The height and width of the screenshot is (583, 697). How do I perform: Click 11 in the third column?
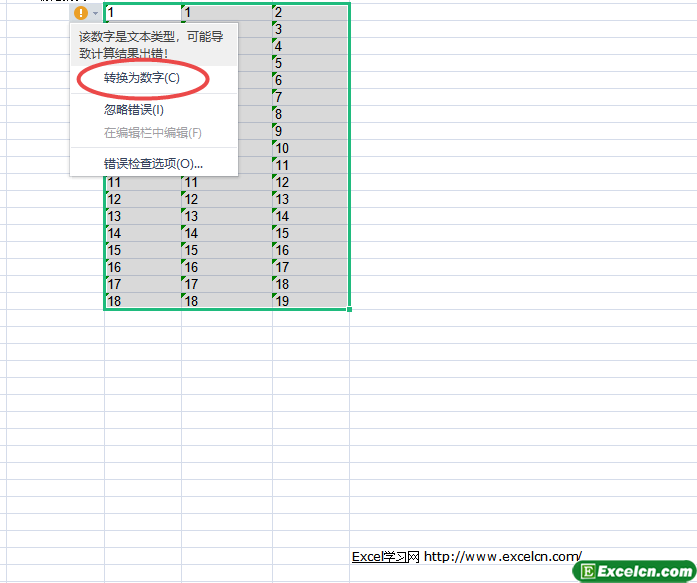point(310,165)
